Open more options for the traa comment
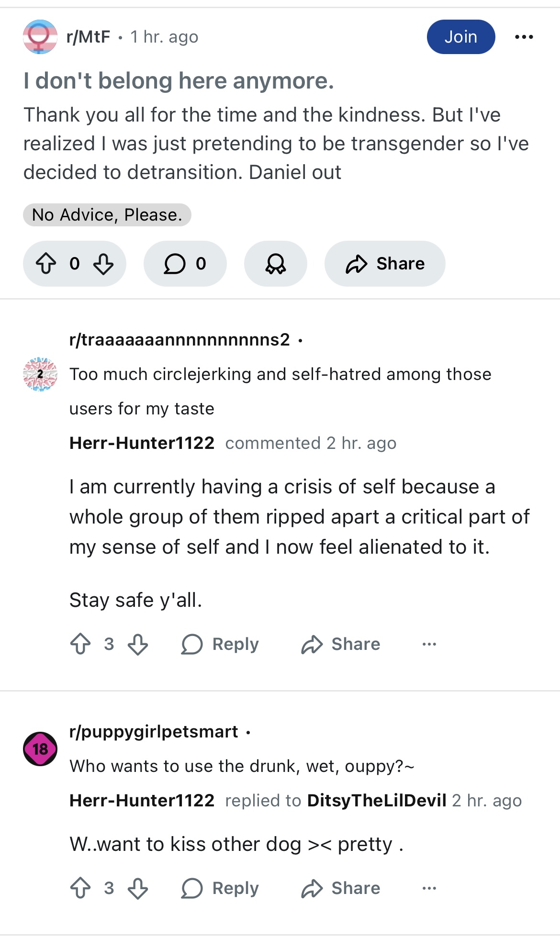This screenshot has width=560, height=938. point(429,644)
